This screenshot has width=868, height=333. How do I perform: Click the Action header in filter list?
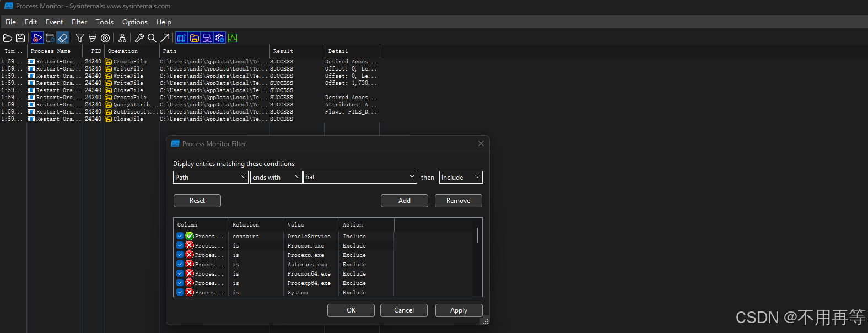click(x=366, y=225)
